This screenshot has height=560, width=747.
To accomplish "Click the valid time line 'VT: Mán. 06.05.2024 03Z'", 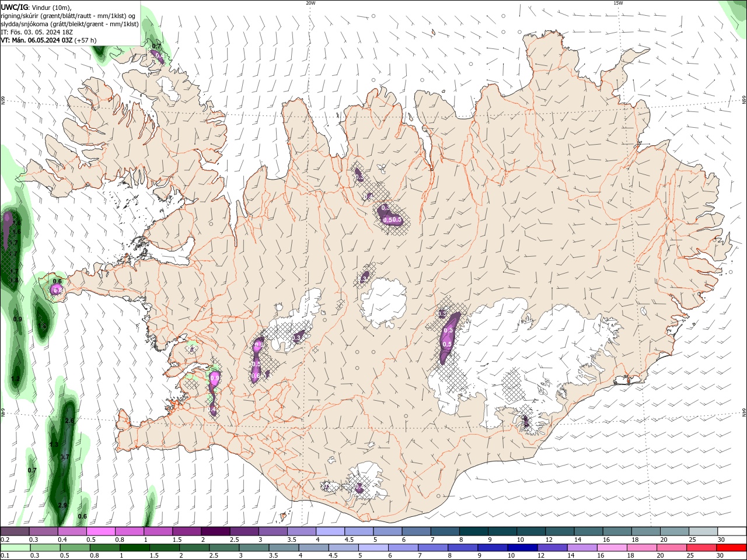I will click(x=36, y=40).
